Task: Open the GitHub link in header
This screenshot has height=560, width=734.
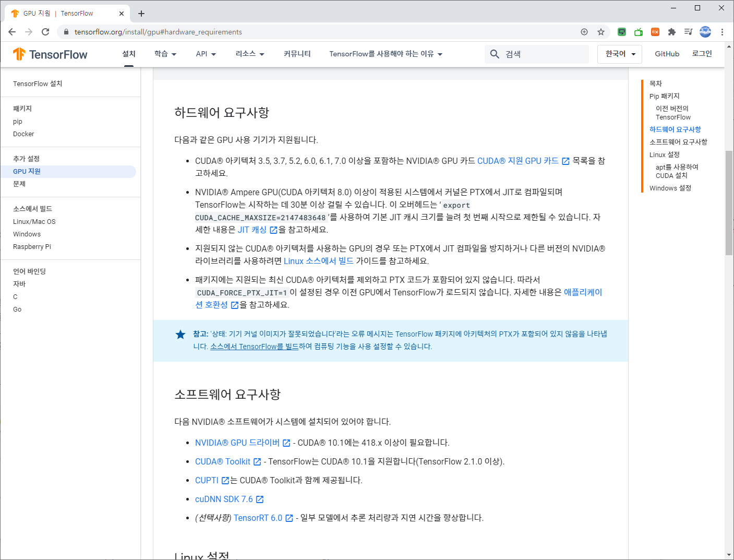Action: tap(667, 54)
